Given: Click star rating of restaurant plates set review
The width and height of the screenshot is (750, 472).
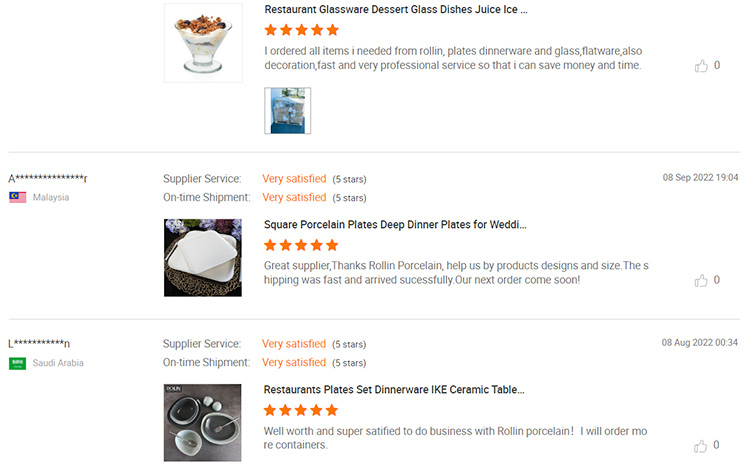Looking at the screenshot, I should tap(301, 410).
